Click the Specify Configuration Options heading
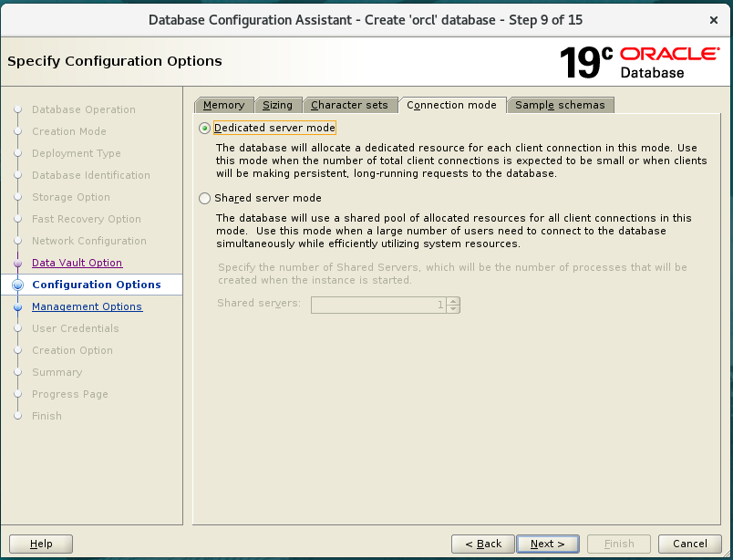The image size is (733, 560). pos(115,61)
